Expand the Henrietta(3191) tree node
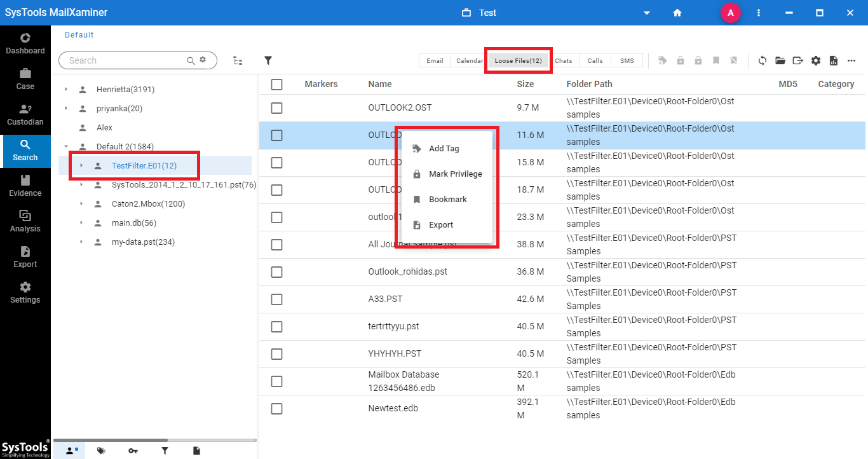The height and width of the screenshot is (459, 868). click(x=66, y=90)
